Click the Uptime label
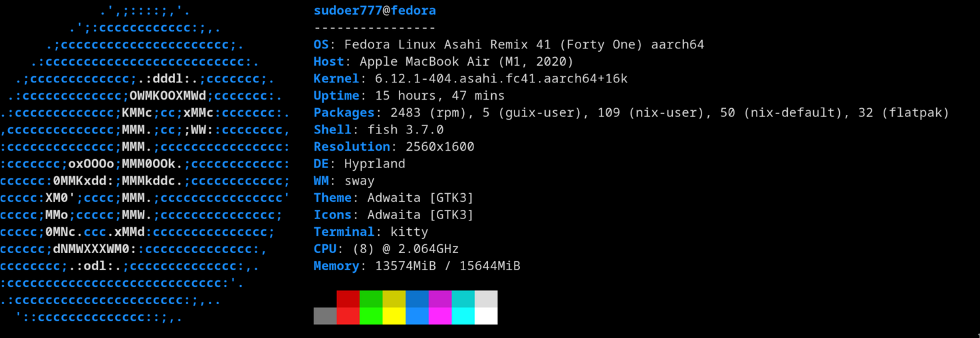980x338 pixels. (x=336, y=96)
